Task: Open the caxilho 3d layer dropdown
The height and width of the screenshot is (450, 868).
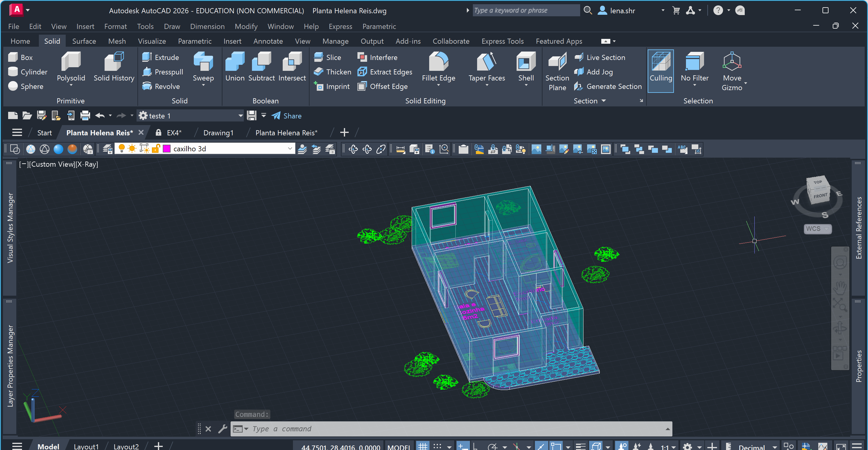Action: point(290,149)
